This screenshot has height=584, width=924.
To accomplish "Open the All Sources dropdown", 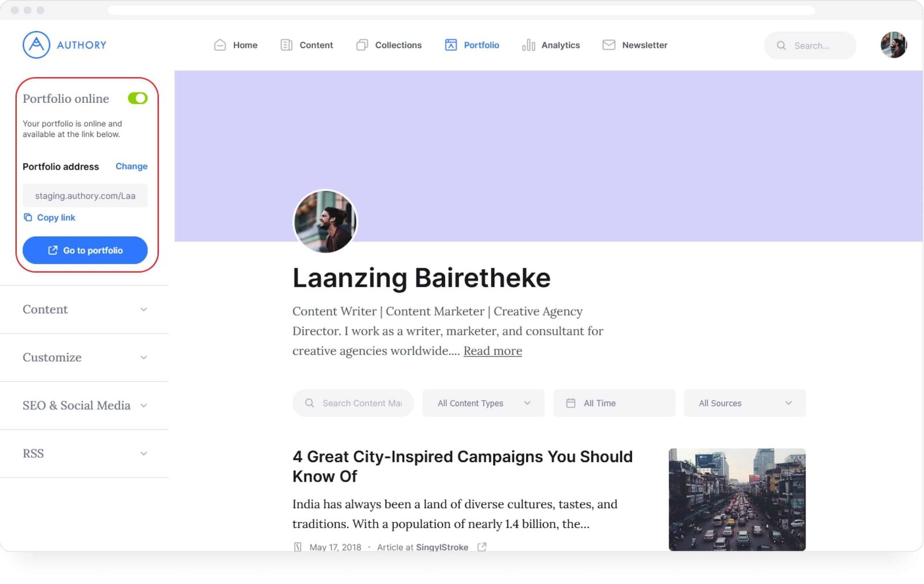I will [x=744, y=403].
